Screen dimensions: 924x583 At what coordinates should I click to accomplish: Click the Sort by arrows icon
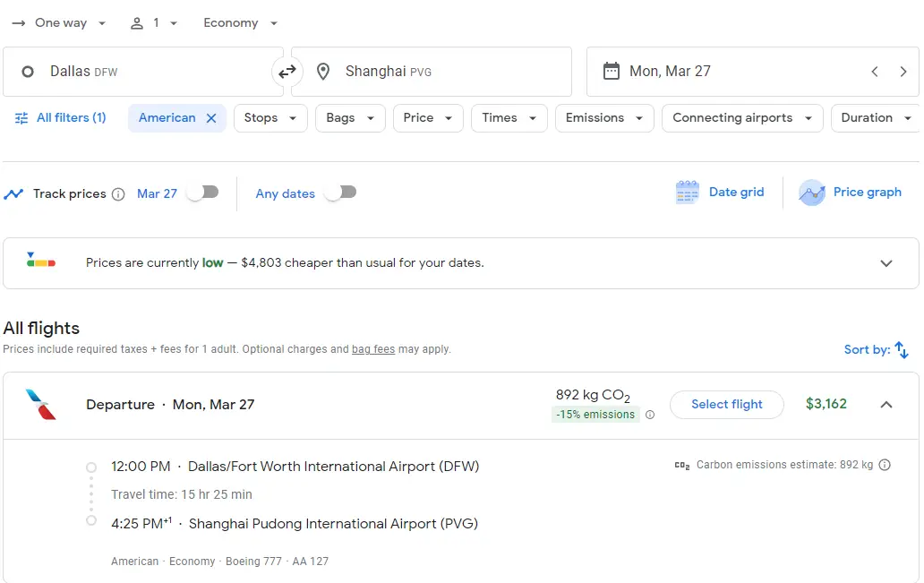pyautogui.click(x=902, y=350)
